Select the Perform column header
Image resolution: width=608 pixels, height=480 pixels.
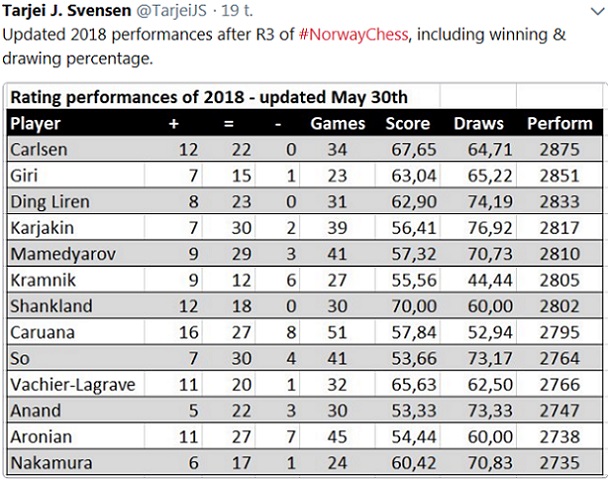click(559, 123)
